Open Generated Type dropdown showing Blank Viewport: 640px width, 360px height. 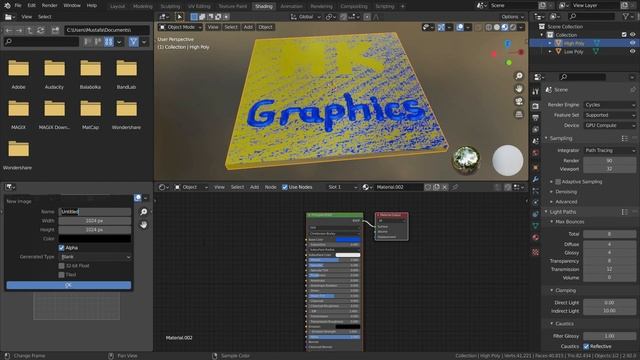(x=95, y=257)
